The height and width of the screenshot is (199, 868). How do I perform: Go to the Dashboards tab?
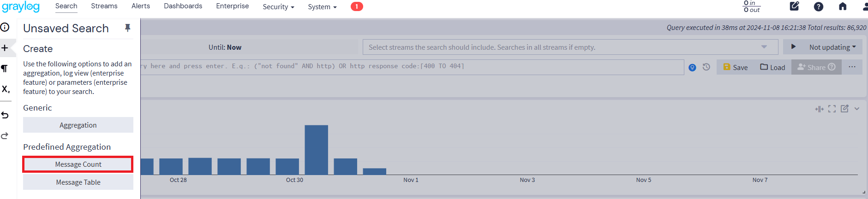[x=183, y=6]
